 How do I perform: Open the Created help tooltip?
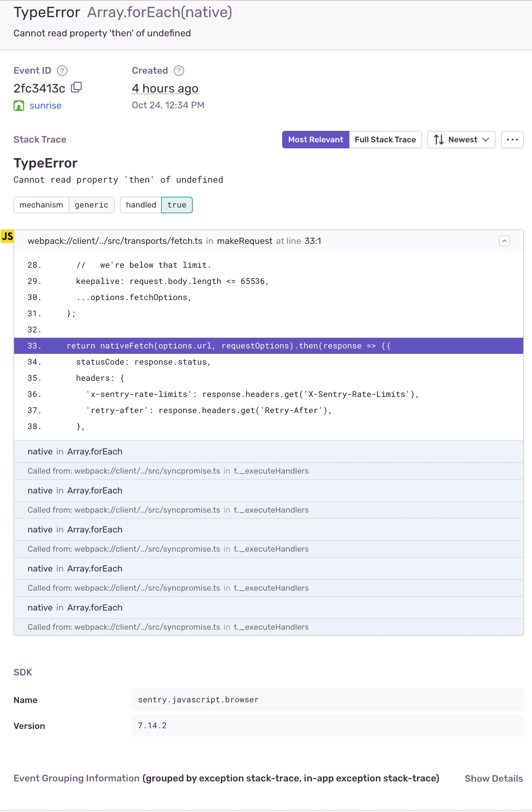(x=179, y=70)
